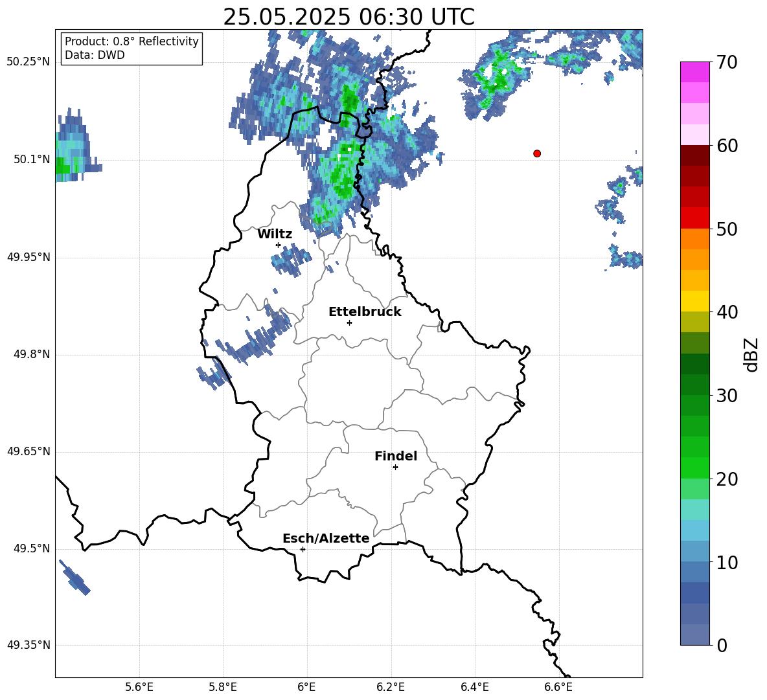Click the magenta top colorbar segment

point(695,72)
